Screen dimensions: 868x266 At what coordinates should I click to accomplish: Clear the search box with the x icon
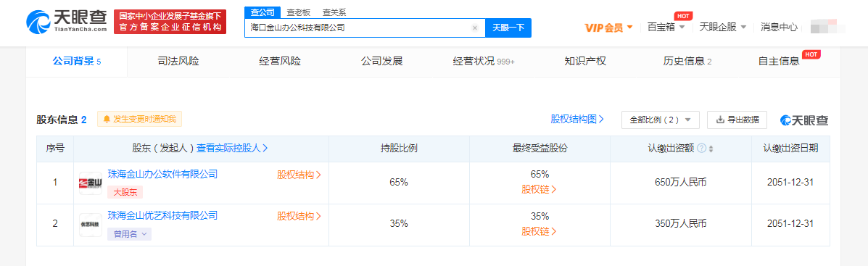475,28
